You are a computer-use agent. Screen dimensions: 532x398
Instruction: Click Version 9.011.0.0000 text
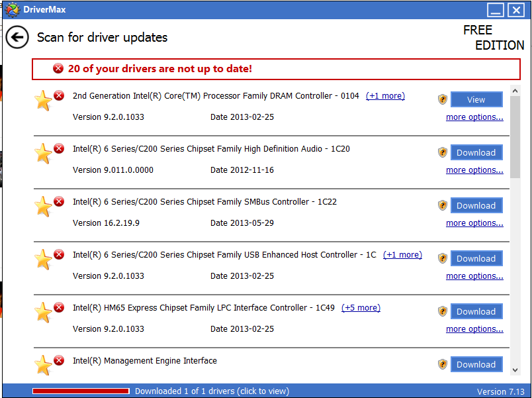[113, 170]
